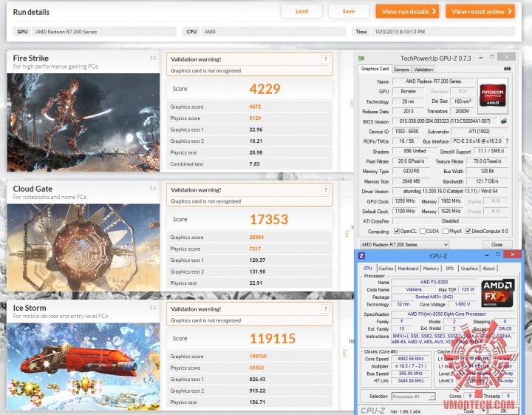Viewport: 532px width, 415px height.
Task: Switch to the Graphics Card tab in GPU-Z
Action: point(375,69)
